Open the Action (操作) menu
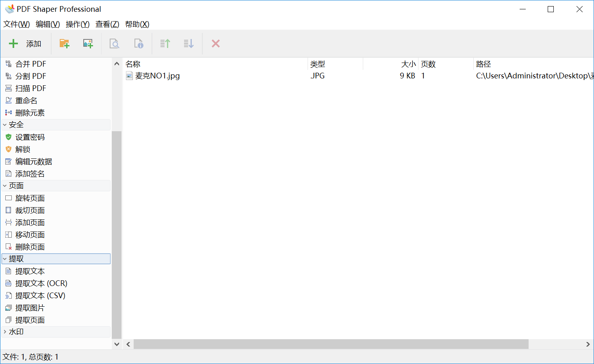 tap(78, 24)
